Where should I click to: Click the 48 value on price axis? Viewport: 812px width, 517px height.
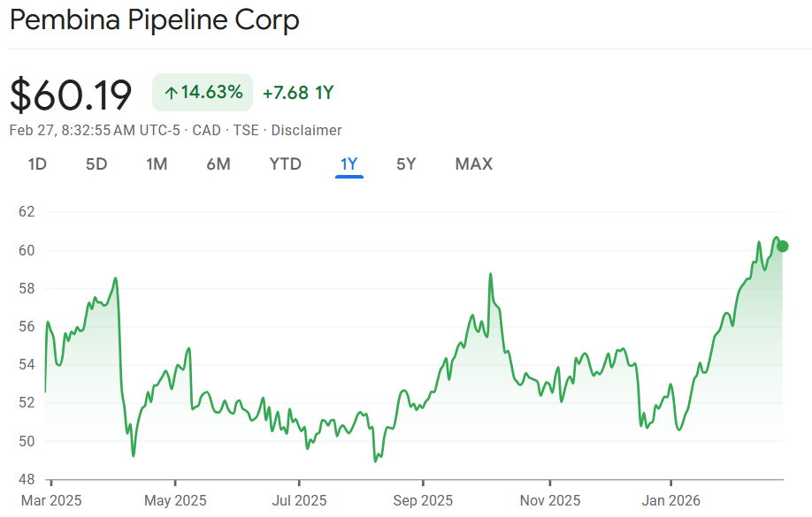[26, 479]
